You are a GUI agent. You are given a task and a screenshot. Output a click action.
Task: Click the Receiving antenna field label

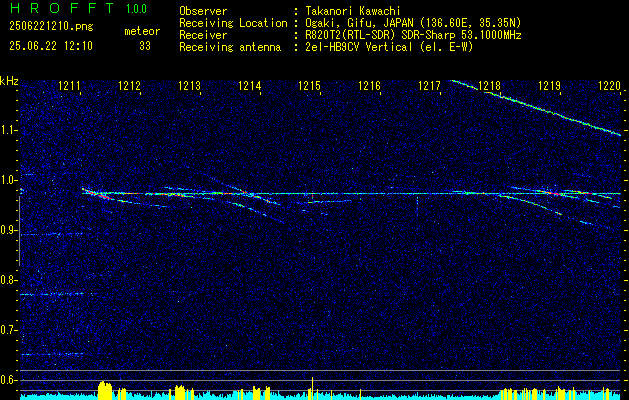tap(230, 47)
